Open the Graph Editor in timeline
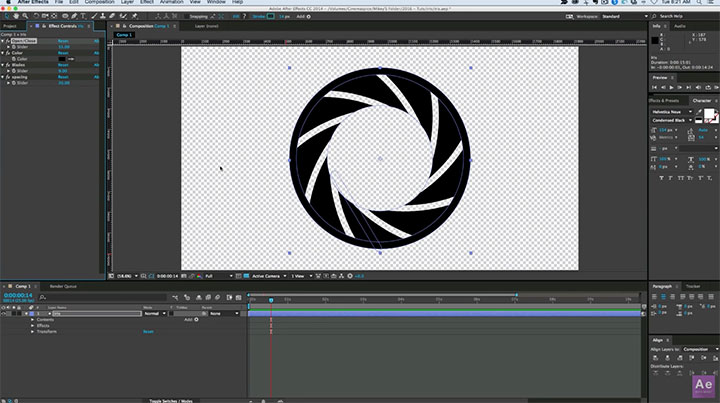The width and height of the screenshot is (720, 403). (x=238, y=297)
